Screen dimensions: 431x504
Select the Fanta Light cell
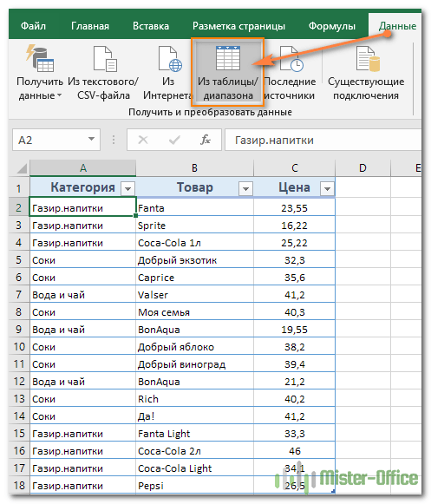click(x=194, y=434)
